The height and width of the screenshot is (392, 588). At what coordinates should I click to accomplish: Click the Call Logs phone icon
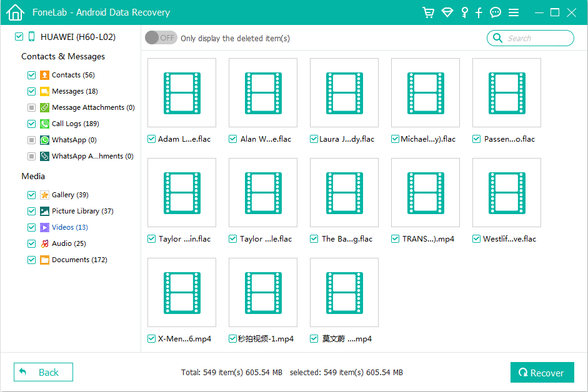pyautogui.click(x=44, y=124)
